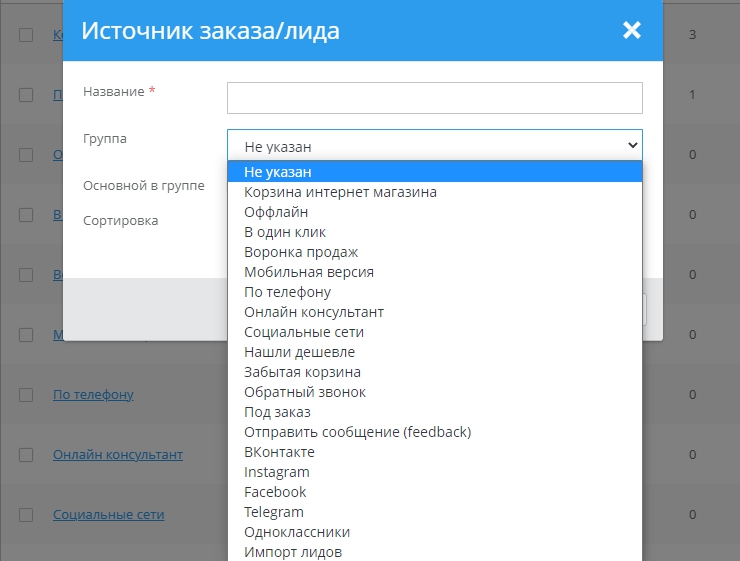Pick Telegram in the dropdown list
The image size is (740, 561).
click(274, 512)
